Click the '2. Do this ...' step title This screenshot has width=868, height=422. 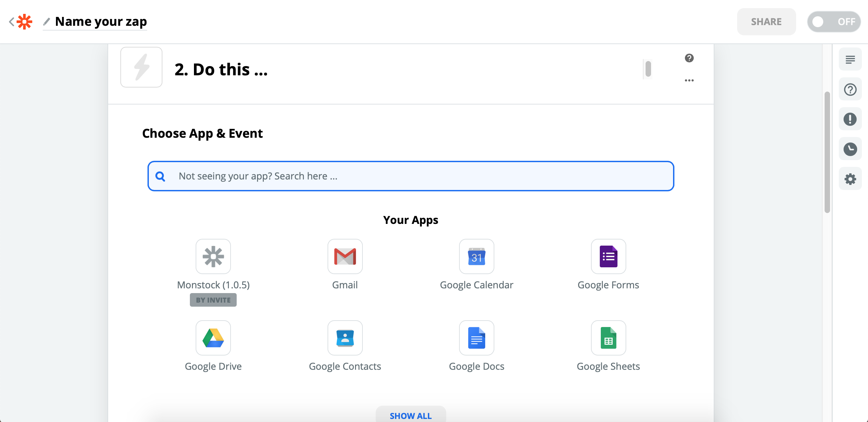pos(221,70)
